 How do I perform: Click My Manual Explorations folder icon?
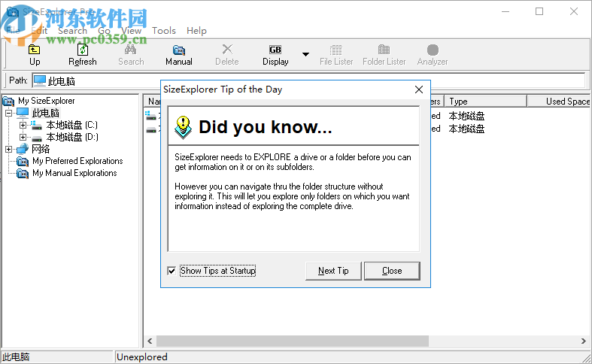coord(23,173)
